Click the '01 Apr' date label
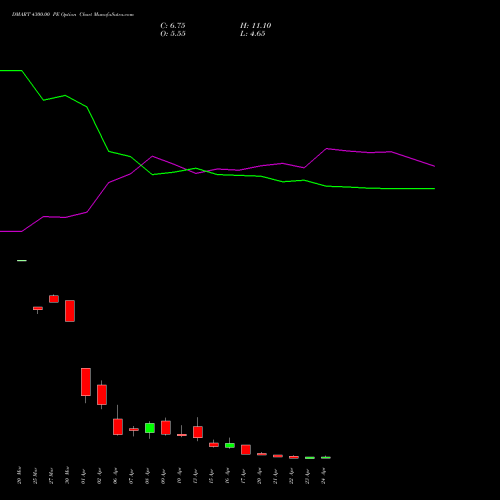The image size is (500, 500). 83,477
